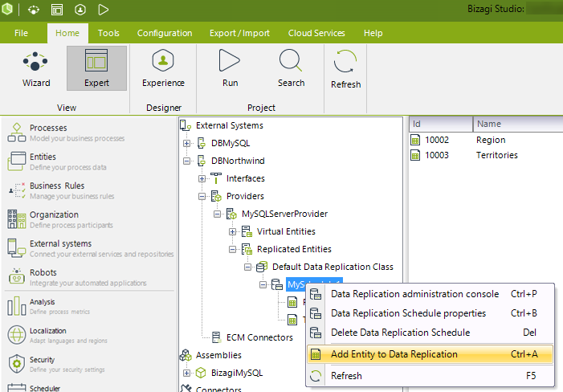Screen dimensions: 563x392
Task: Collapse the MySQLServerProvider tree node
Action: point(217,214)
